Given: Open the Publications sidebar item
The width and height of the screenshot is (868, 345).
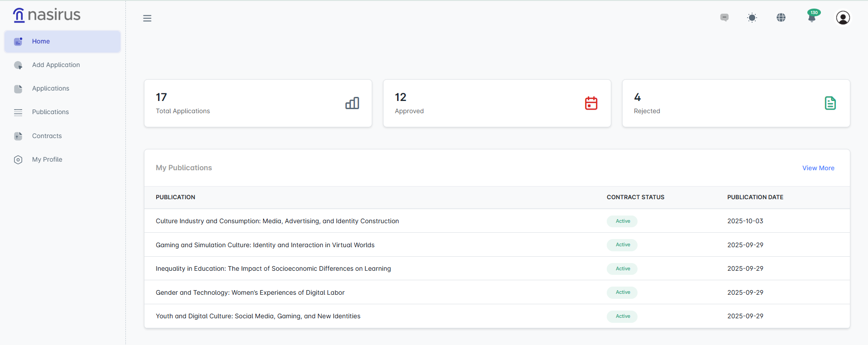Looking at the screenshot, I should tap(50, 112).
